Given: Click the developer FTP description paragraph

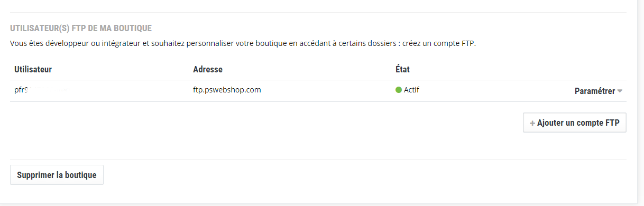Looking at the screenshot, I should point(243,43).
